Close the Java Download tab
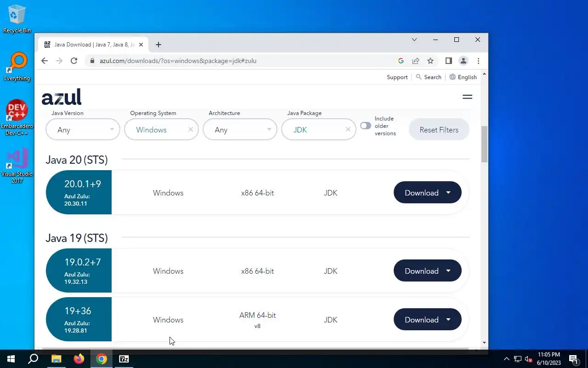 point(141,45)
